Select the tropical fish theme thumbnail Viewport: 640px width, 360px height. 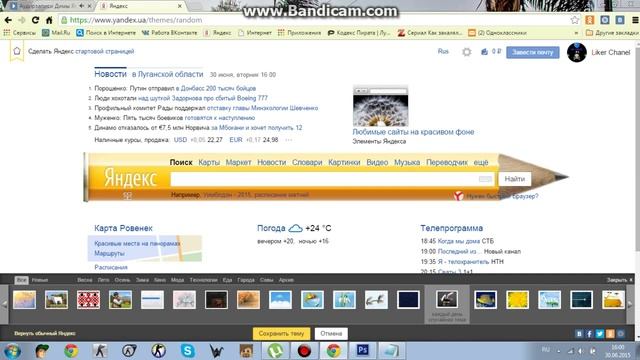tap(486, 300)
